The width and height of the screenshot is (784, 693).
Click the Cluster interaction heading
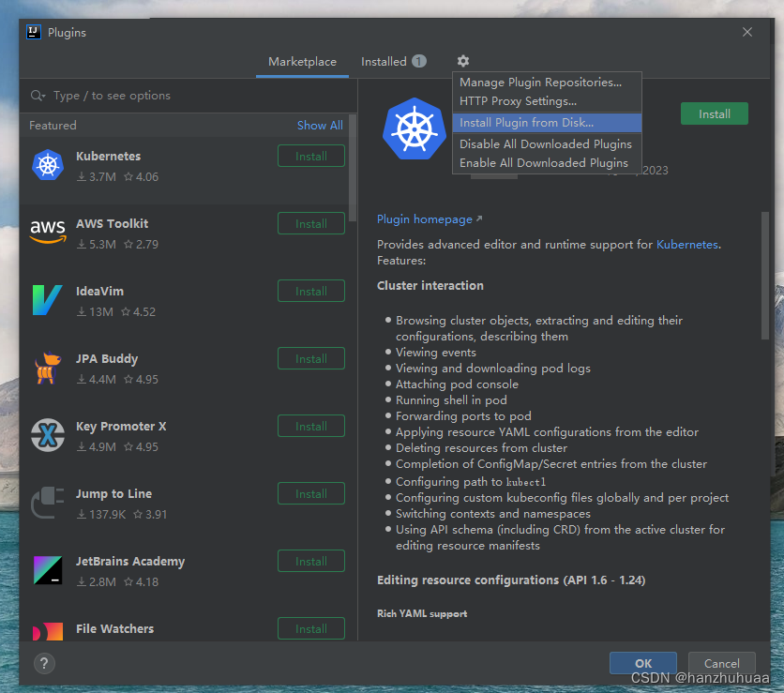430,285
